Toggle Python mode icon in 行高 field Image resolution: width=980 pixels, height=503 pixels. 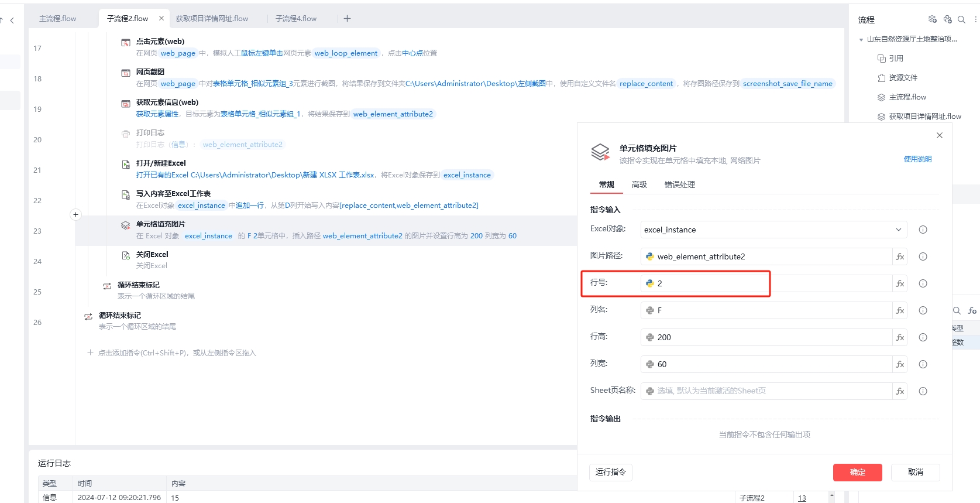tap(649, 337)
